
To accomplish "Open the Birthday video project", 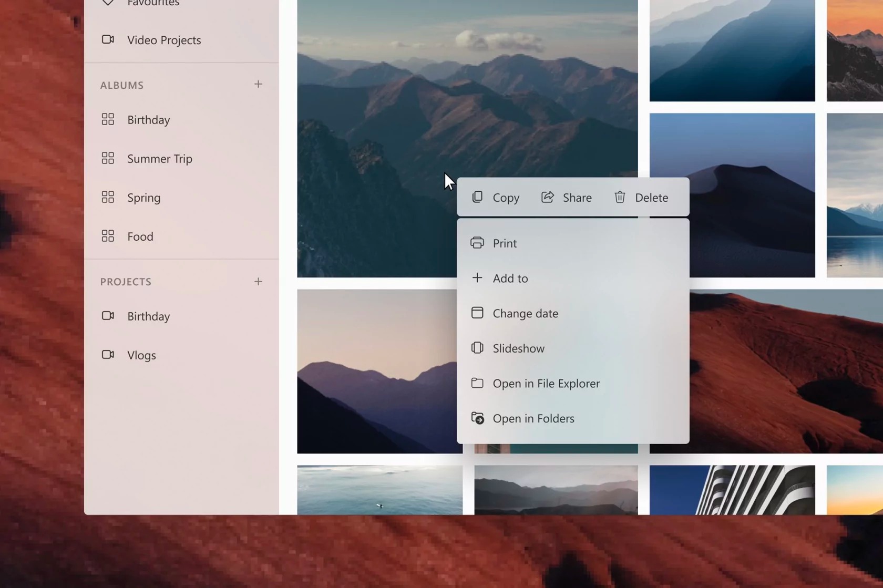I will (148, 316).
